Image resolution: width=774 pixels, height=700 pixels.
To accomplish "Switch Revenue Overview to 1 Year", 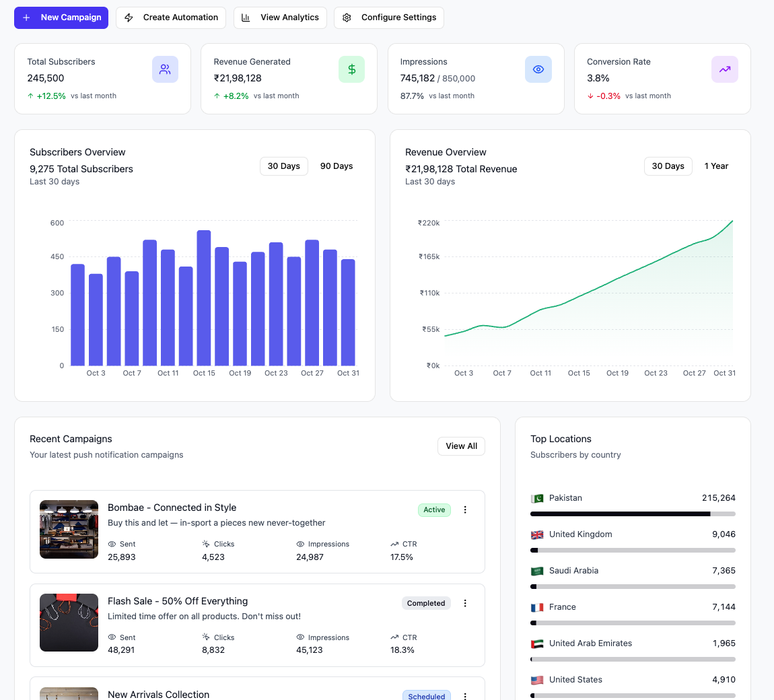I will tap(716, 166).
